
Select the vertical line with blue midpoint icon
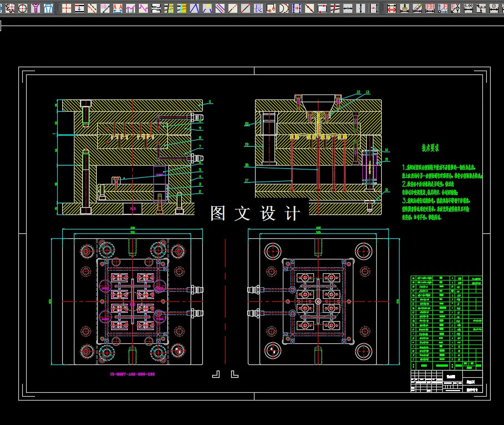click(x=360, y=8)
